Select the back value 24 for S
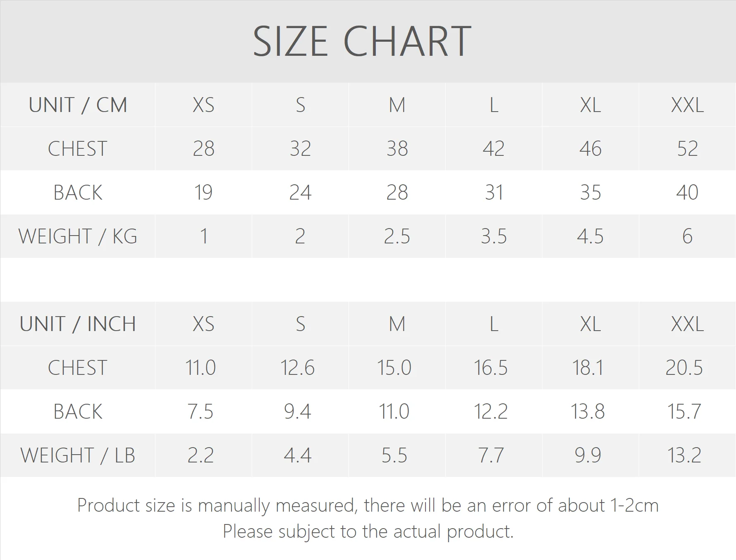The width and height of the screenshot is (736, 560). [x=300, y=193]
